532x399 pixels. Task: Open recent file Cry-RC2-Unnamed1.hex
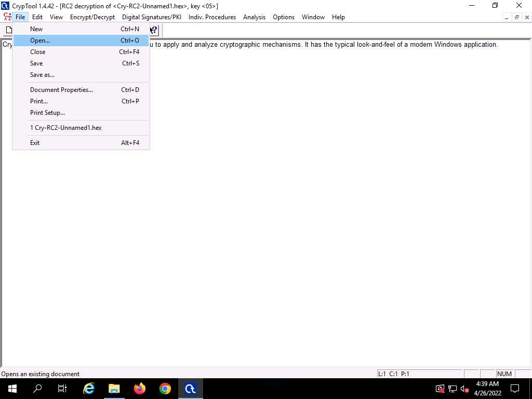click(65, 128)
